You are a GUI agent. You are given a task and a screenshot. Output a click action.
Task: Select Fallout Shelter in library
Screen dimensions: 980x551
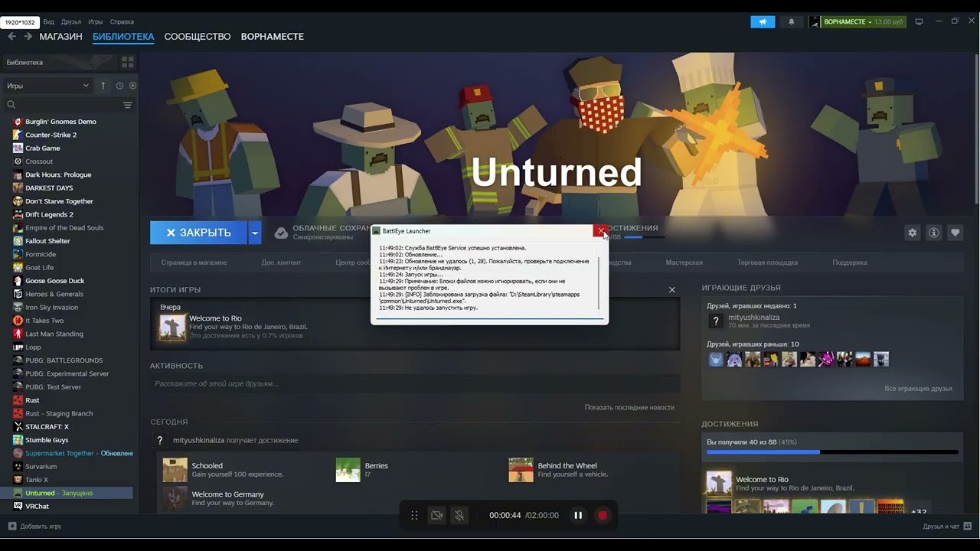(47, 241)
